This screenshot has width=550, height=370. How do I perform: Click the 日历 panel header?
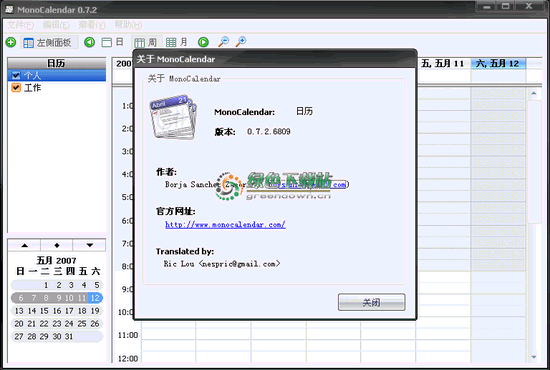coord(57,63)
